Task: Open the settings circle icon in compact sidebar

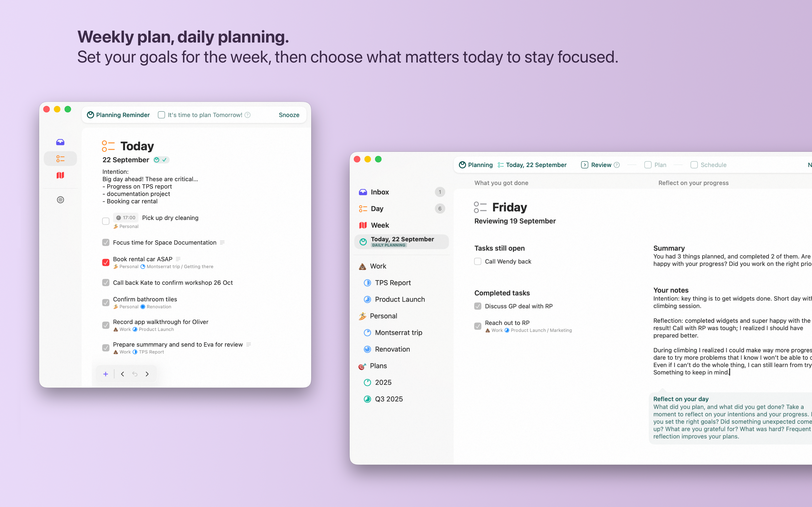Action: [60, 200]
